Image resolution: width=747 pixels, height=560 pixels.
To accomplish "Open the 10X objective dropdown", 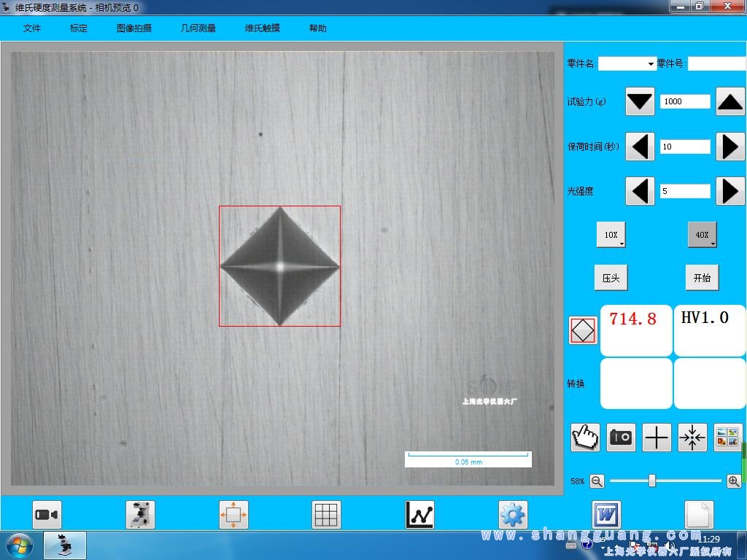I will pos(611,235).
